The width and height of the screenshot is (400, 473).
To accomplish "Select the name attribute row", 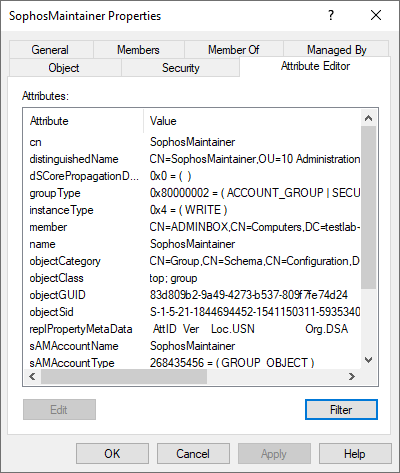I will pyautogui.click(x=192, y=244).
